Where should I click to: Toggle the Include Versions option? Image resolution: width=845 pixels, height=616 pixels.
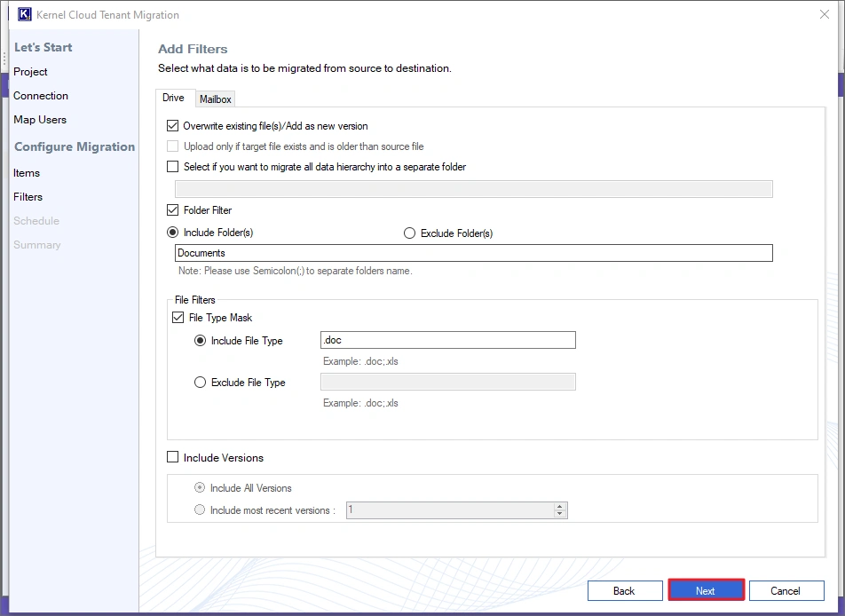coord(173,457)
